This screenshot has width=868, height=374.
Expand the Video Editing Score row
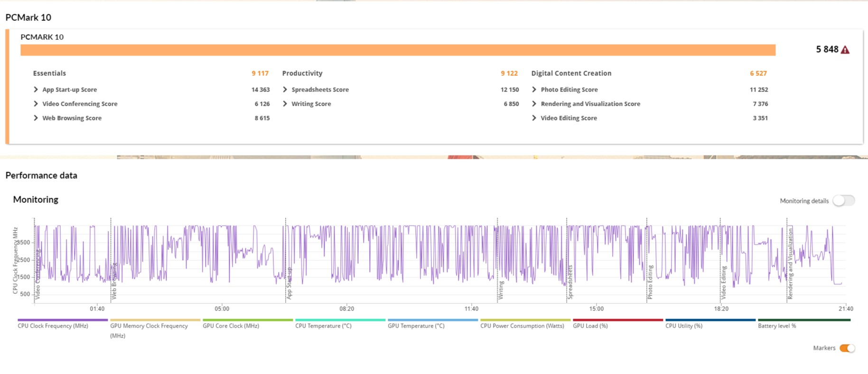pyautogui.click(x=534, y=118)
